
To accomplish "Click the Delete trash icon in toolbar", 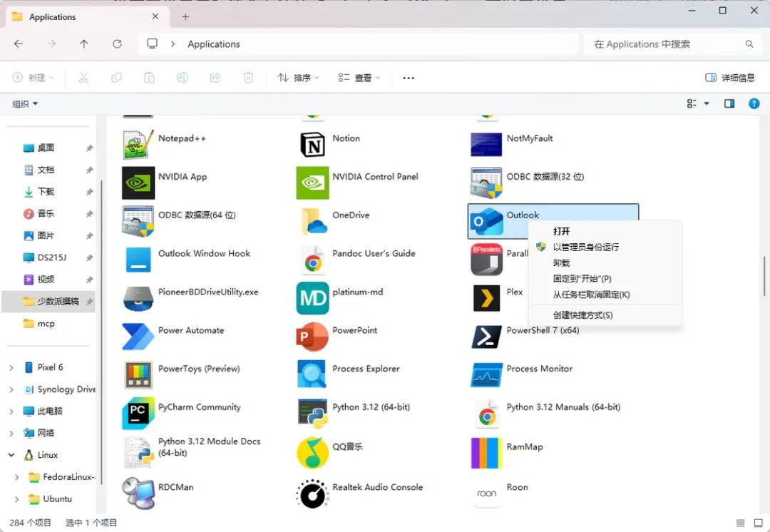I will (x=248, y=78).
